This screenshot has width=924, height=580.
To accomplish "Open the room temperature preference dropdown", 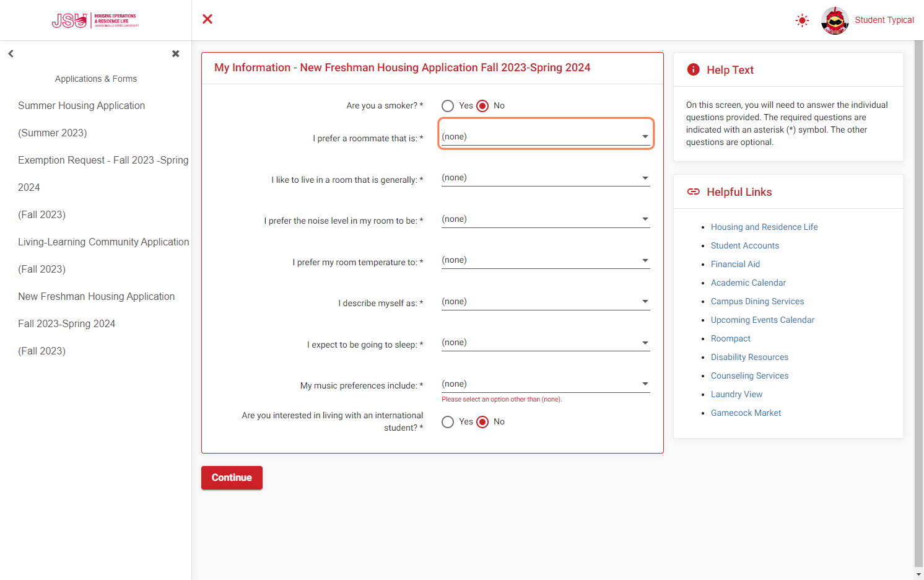I will coord(546,260).
